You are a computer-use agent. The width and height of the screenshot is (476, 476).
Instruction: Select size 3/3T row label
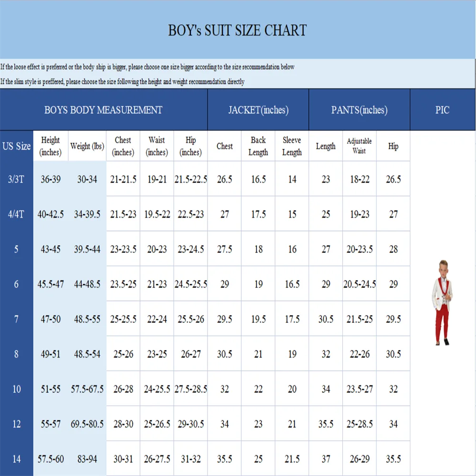click(x=16, y=179)
